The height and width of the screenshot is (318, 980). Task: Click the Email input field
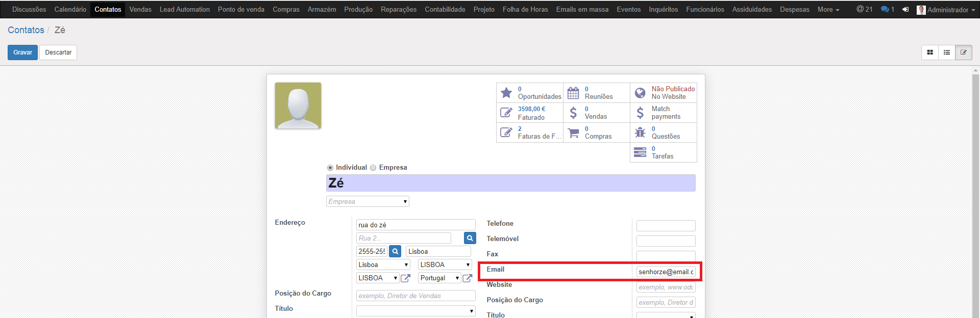click(666, 272)
